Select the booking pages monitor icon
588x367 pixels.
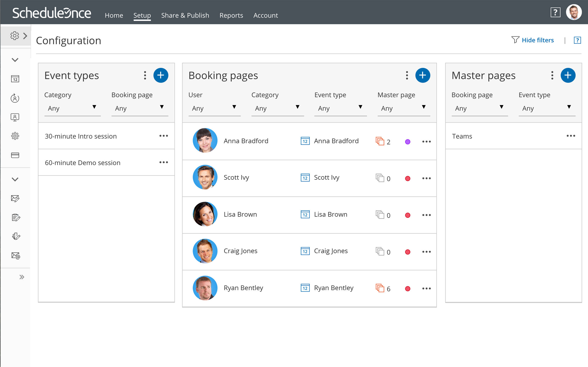(15, 117)
